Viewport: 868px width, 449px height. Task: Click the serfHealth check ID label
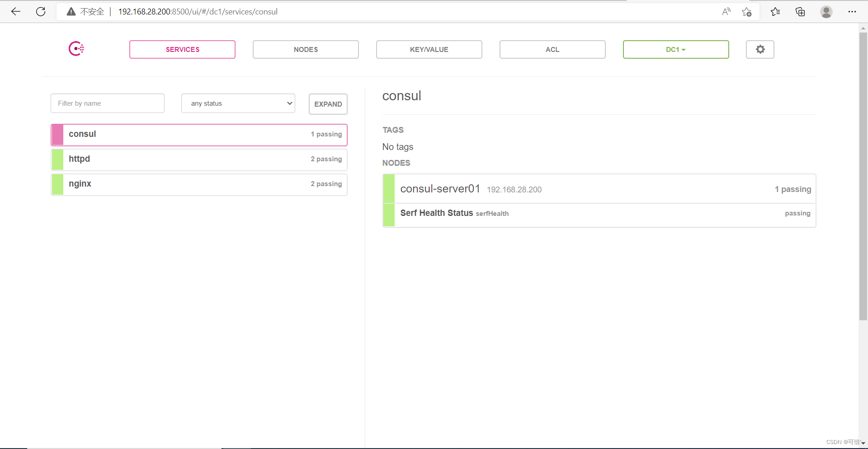(x=492, y=214)
